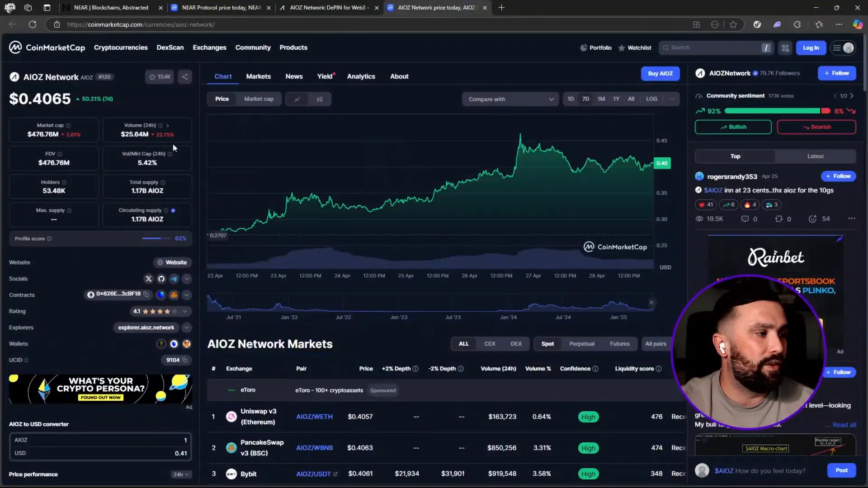Vote Bearish sentiment
Screen dimensions: 868x488
[x=816, y=127]
